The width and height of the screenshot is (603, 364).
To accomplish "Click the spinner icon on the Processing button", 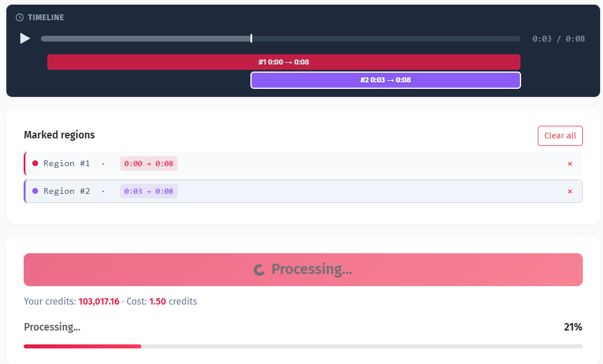I will 260,269.
